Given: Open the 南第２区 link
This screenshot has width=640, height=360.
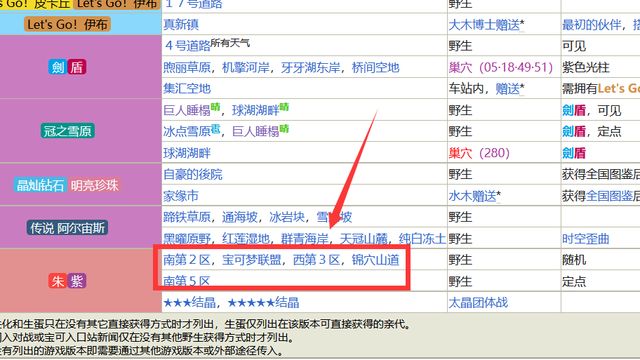Looking at the screenshot, I should point(187,260).
